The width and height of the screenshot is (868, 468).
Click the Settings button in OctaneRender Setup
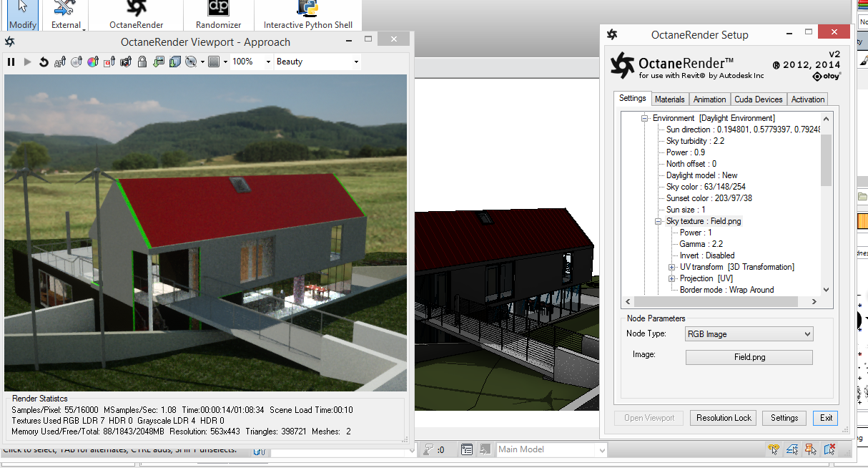(784, 418)
